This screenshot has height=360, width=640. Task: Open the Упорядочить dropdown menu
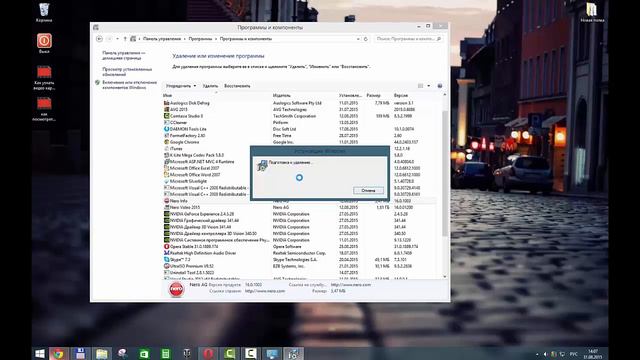point(181,86)
